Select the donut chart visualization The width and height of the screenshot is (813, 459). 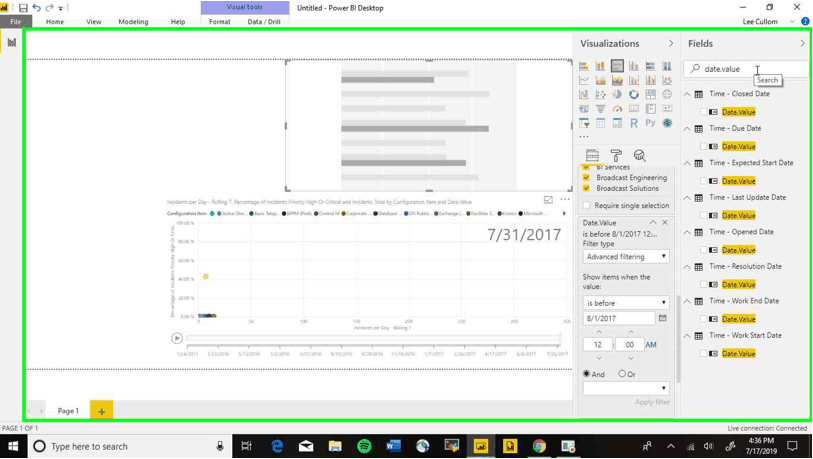tap(634, 94)
